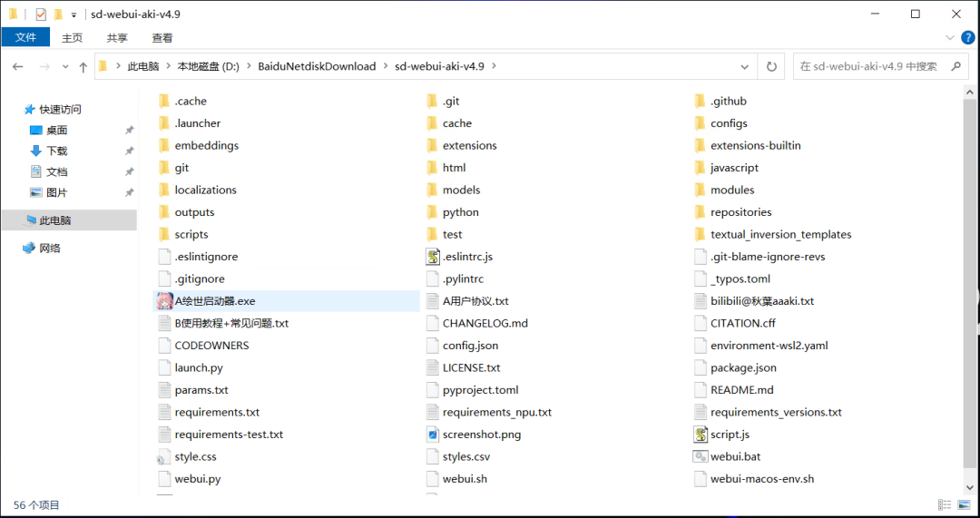Open the 共享 ribbon tab
The image size is (980, 518).
(x=117, y=38)
